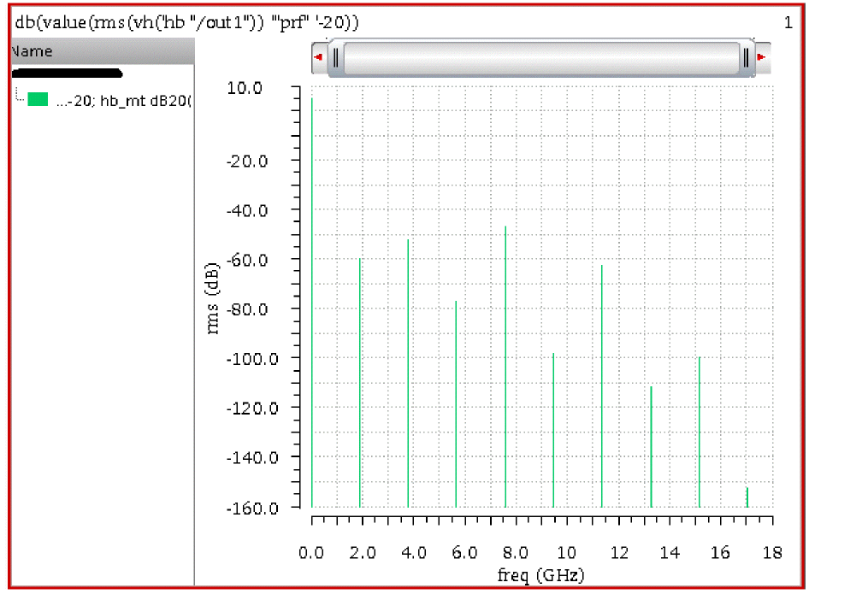Click the db(value(rms… plot title text

[186, 23]
